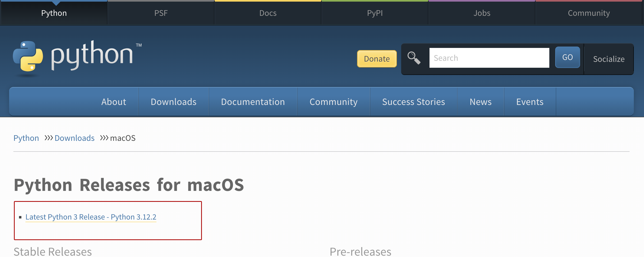Open the Jobs top tab
Image resolution: width=644 pixels, height=257 pixels.
click(482, 13)
